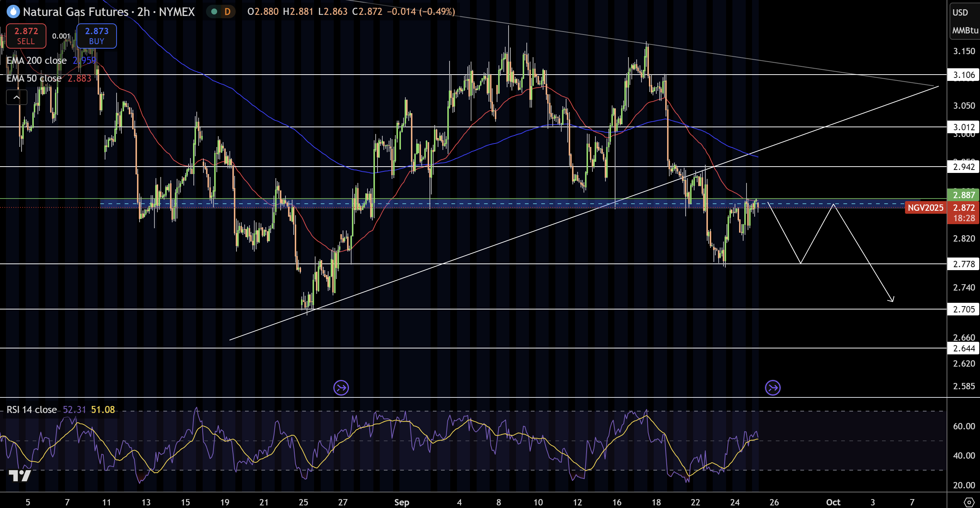This screenshot has width=980, height=508.
Task: Click the 3.106 horizontal line price label
Action: (x=963, y=75)
